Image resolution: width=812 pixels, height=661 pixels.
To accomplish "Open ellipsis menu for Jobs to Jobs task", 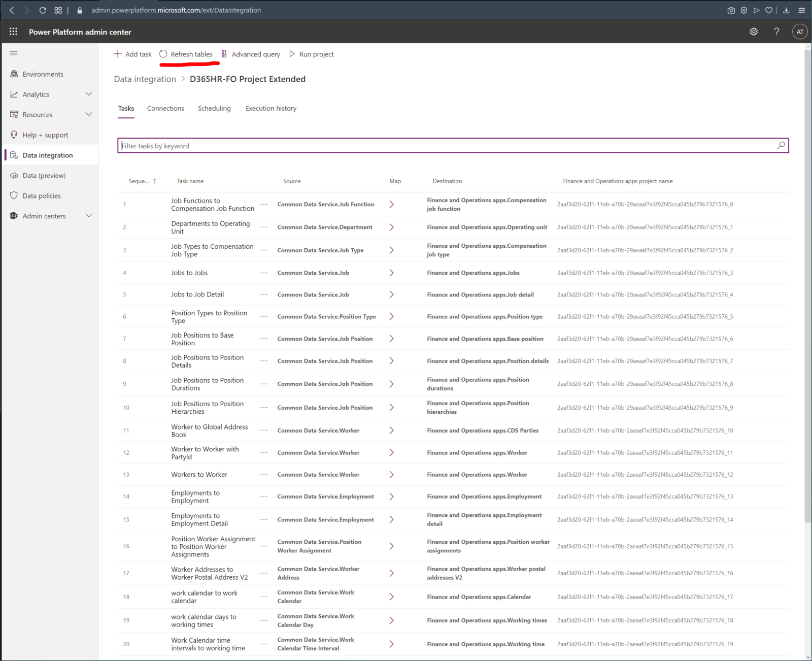I will pos(264,273).
